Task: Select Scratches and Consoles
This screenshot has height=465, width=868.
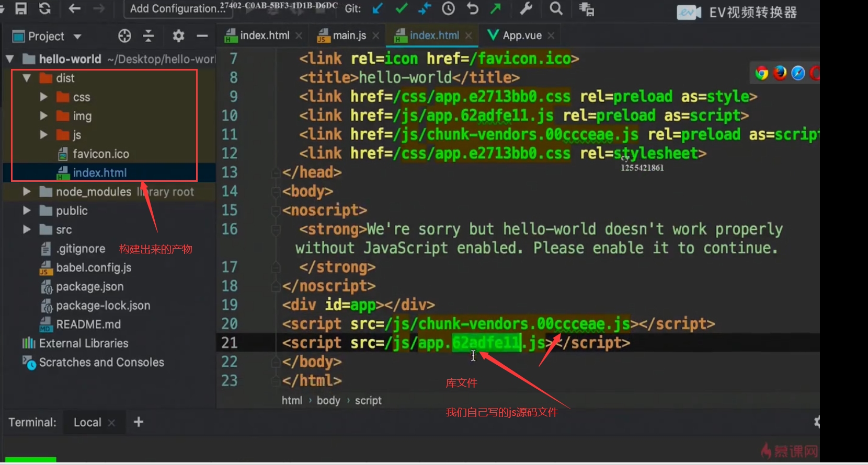Action: click(101, 362)
